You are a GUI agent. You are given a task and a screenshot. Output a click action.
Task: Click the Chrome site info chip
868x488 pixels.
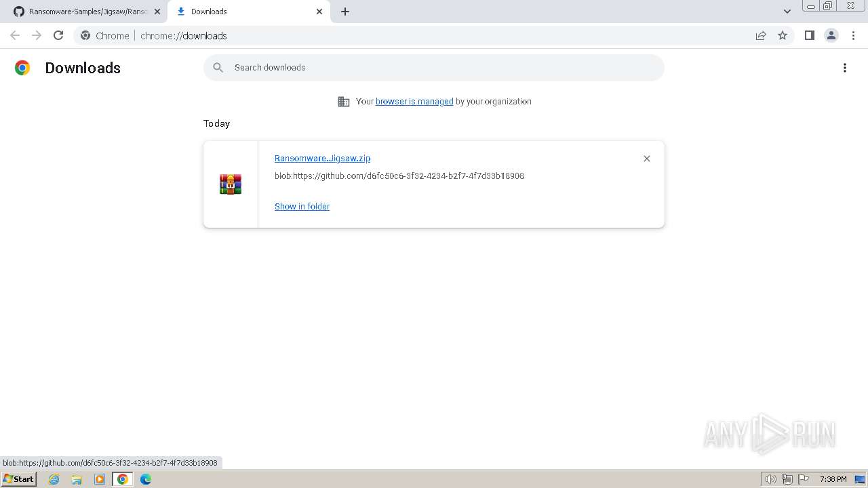point(105,36)
